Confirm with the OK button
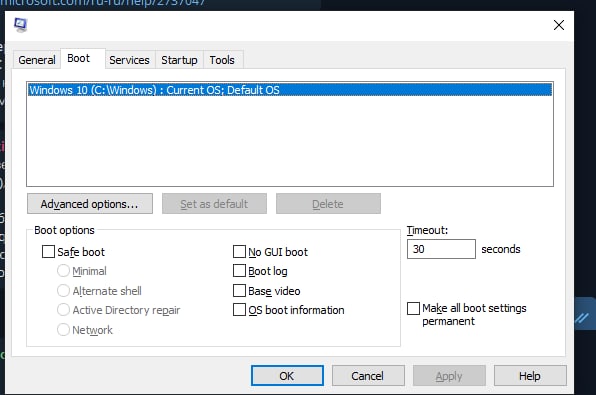Viewport: 596px width, 395px height. coord(287,376)
